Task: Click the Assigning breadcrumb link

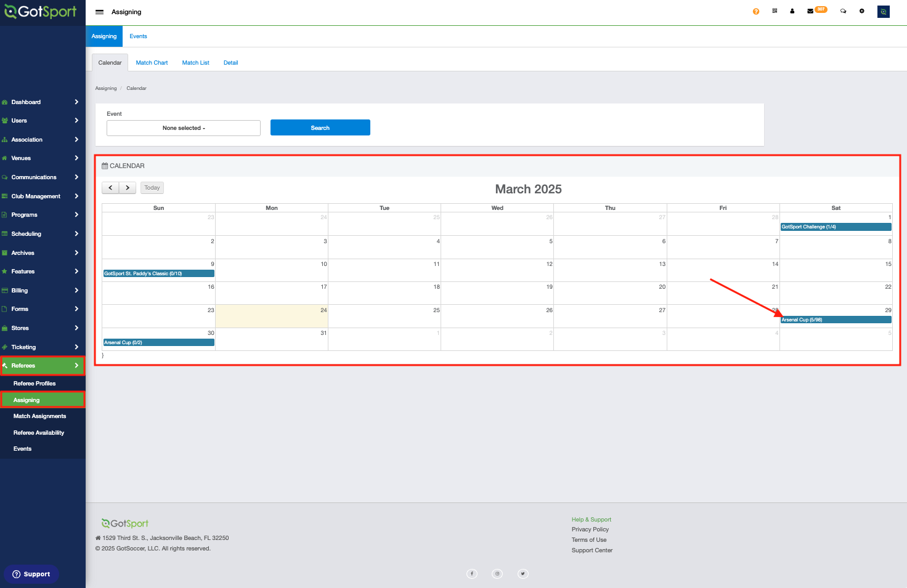Action: click(x=106, y=88)
